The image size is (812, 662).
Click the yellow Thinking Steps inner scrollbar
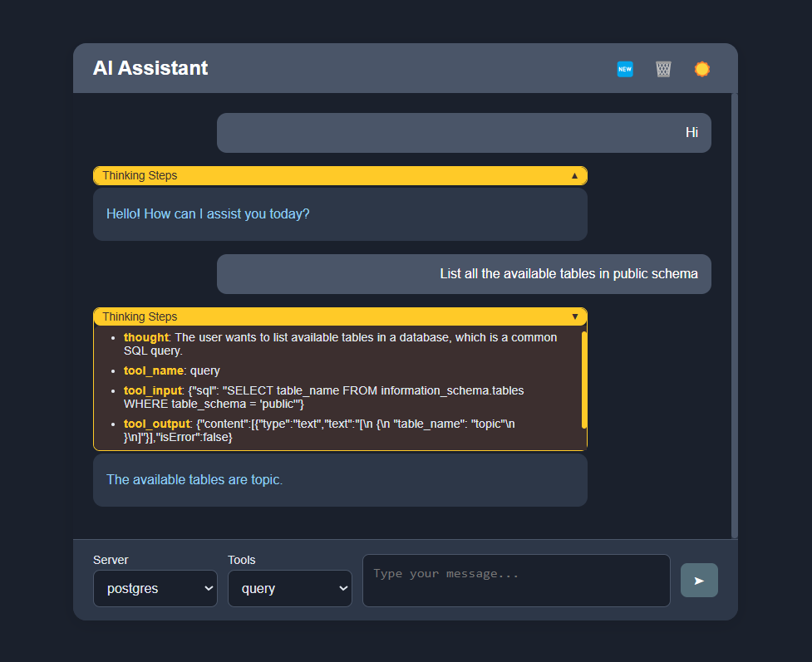coord(584,380)
